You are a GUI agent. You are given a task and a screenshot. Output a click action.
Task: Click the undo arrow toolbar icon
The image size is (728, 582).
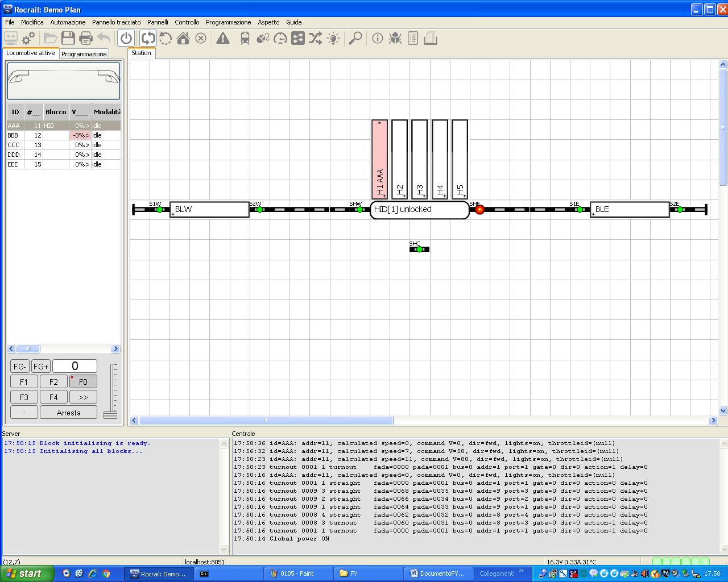[x=104, y=38]
